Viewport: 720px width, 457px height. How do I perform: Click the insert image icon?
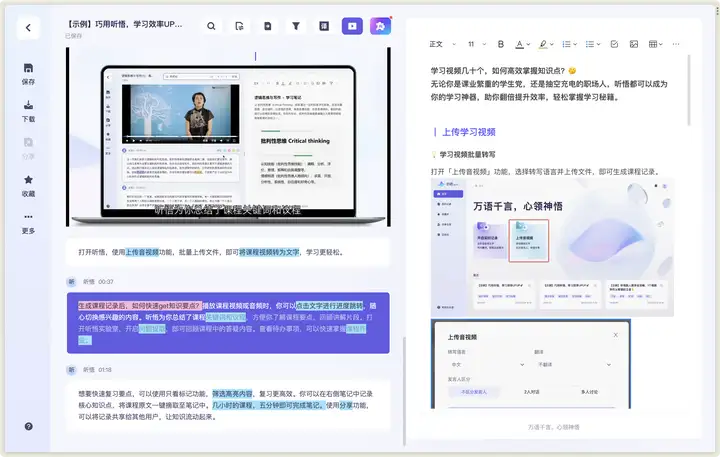[x=633, y=44]
